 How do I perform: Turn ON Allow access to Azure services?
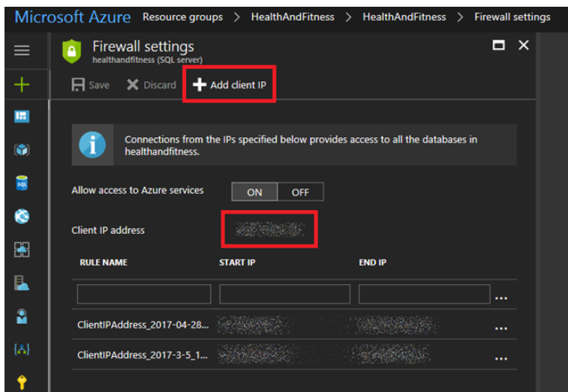254,193
